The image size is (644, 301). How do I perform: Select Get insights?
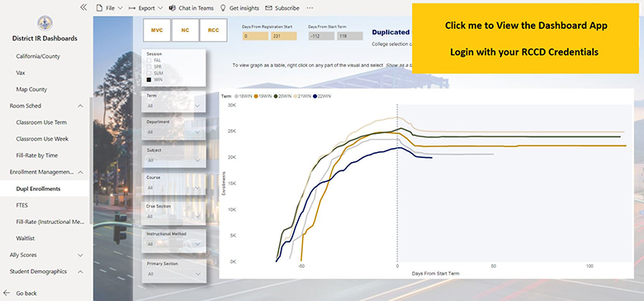[240, 7]
